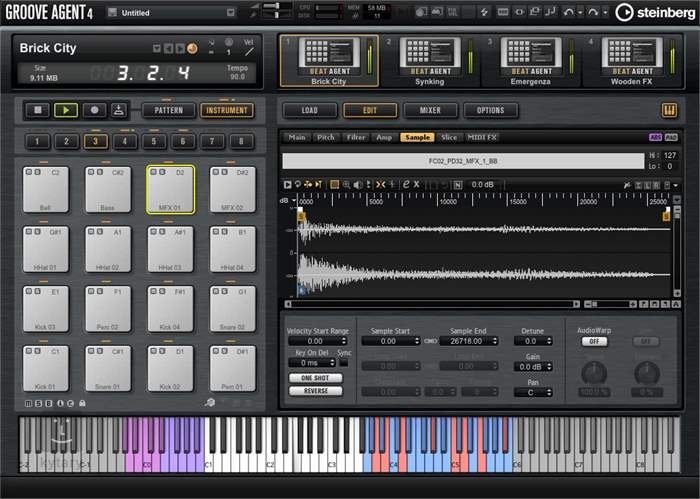Click the Record button in the transport
The height and width of the screenshot is (499, 700).
click(x=94, y=110)
